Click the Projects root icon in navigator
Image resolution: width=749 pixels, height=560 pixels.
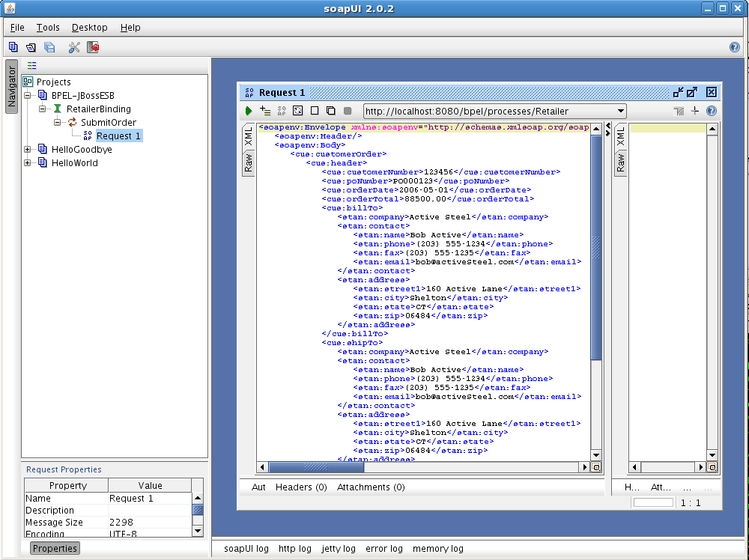tap(28, 82)
